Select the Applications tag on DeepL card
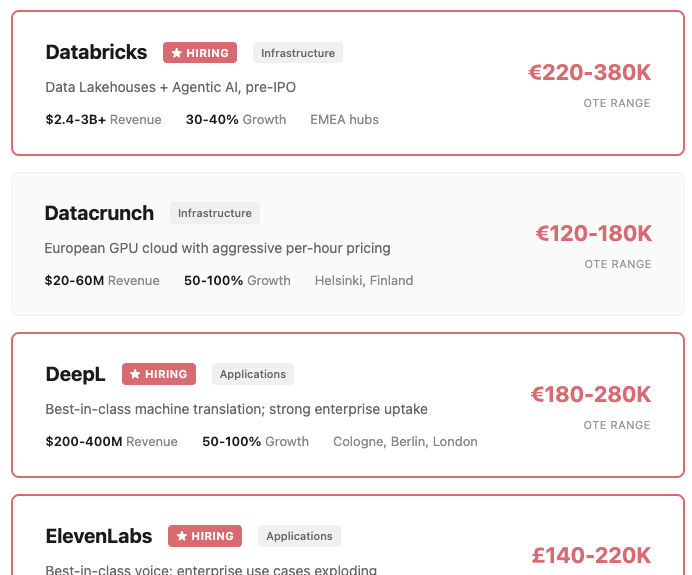The image size is (692, 575). [x=253, y=374]
